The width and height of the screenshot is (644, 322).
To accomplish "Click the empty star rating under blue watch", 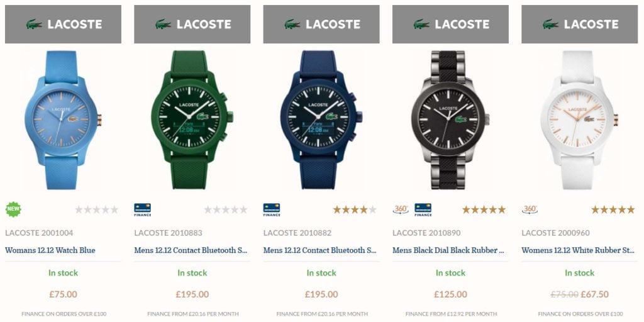I will [96, 210].
